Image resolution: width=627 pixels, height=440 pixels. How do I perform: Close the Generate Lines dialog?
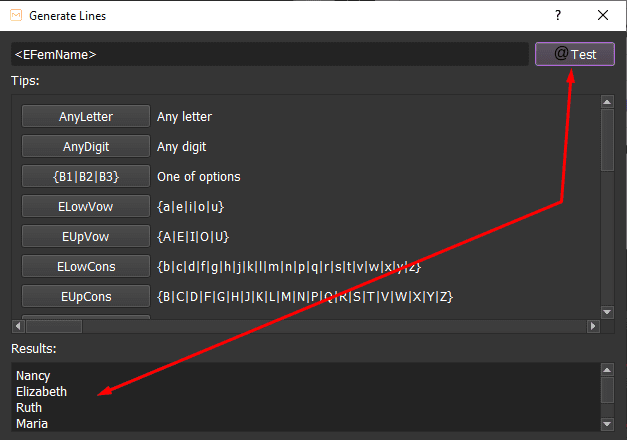click(603, 15)
